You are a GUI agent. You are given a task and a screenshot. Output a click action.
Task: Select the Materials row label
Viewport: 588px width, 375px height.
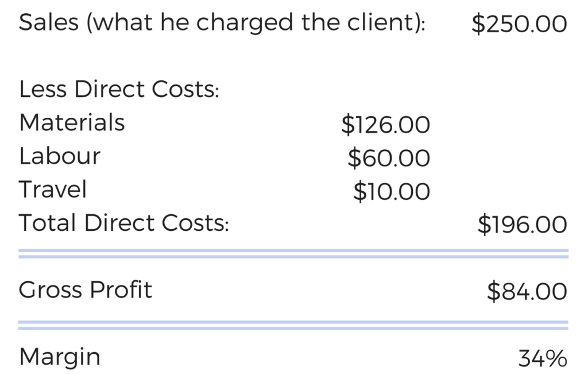(72, 123)
